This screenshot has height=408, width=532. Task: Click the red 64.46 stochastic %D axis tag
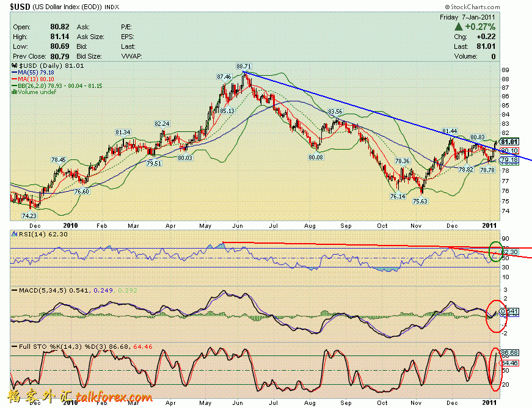point(509,363)
